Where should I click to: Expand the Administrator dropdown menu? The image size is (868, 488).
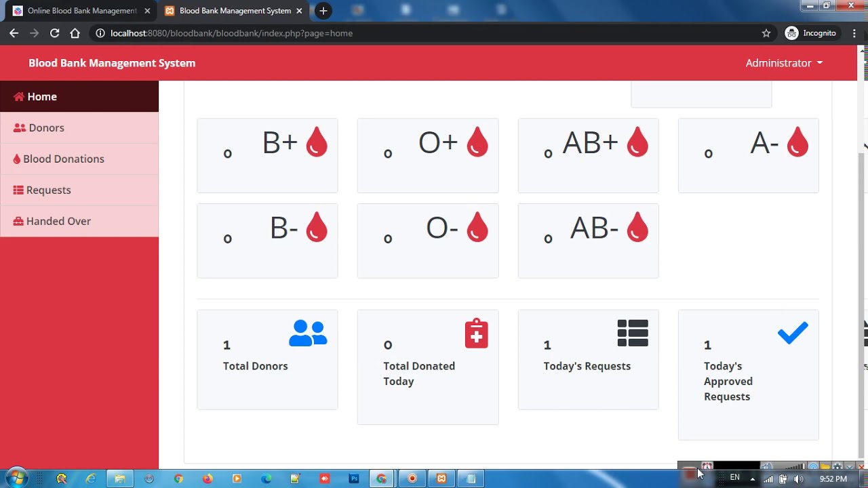(784, 63)
